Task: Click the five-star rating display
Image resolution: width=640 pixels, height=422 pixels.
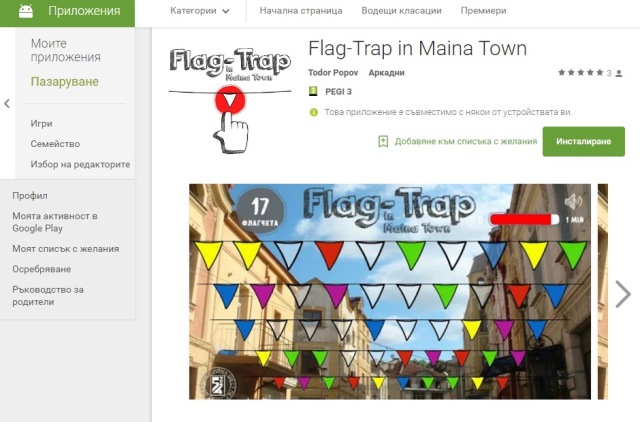Action: click(580, 73)
